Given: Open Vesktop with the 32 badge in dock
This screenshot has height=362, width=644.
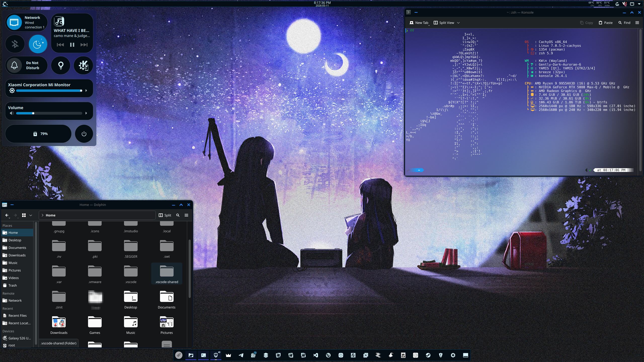Looking at the screenshot, I should click(x=253, y=355).
